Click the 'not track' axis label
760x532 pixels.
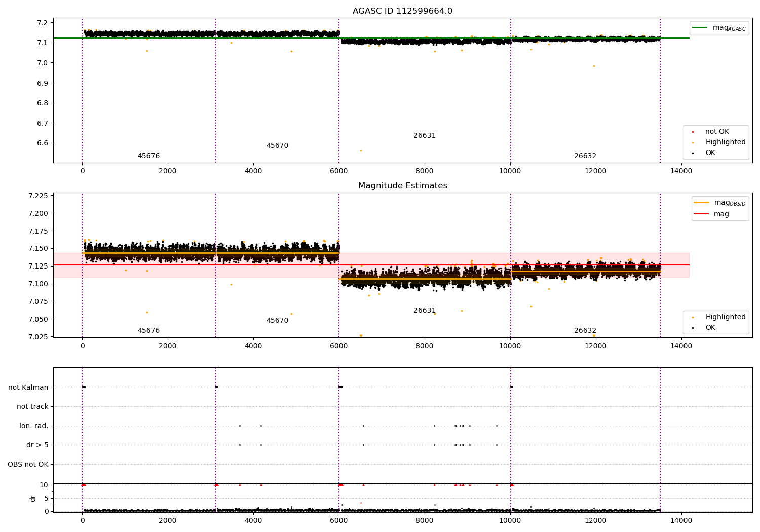point(32,407)
